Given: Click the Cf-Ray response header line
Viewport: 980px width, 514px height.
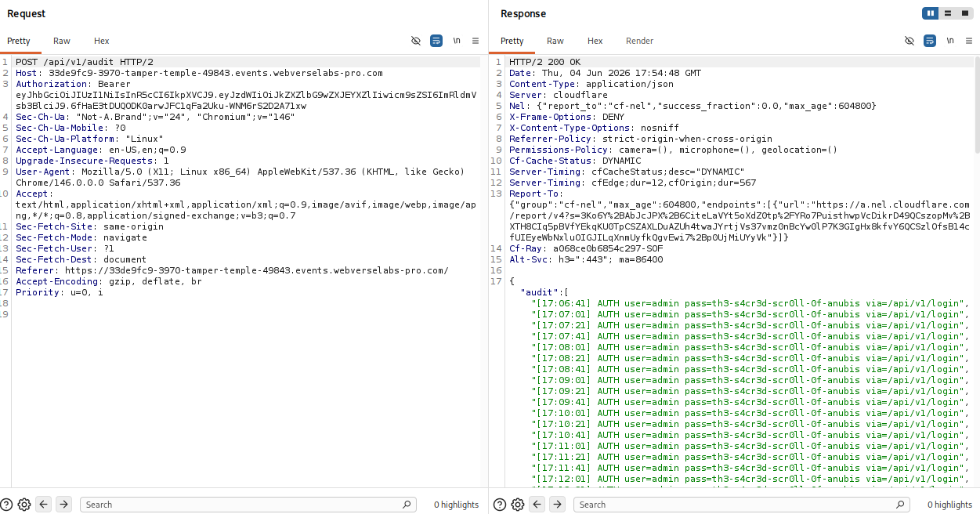Looking at the screenshot, I should 586,248.
